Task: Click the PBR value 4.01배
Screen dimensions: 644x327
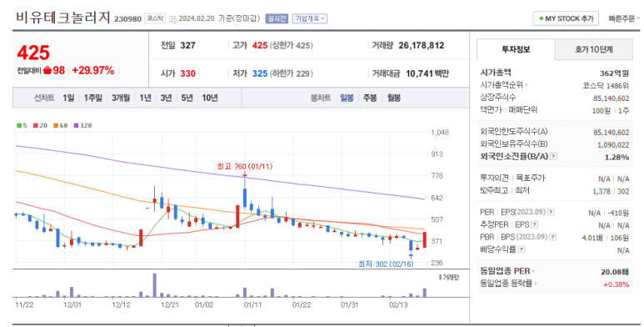Action: coord(592,238)
